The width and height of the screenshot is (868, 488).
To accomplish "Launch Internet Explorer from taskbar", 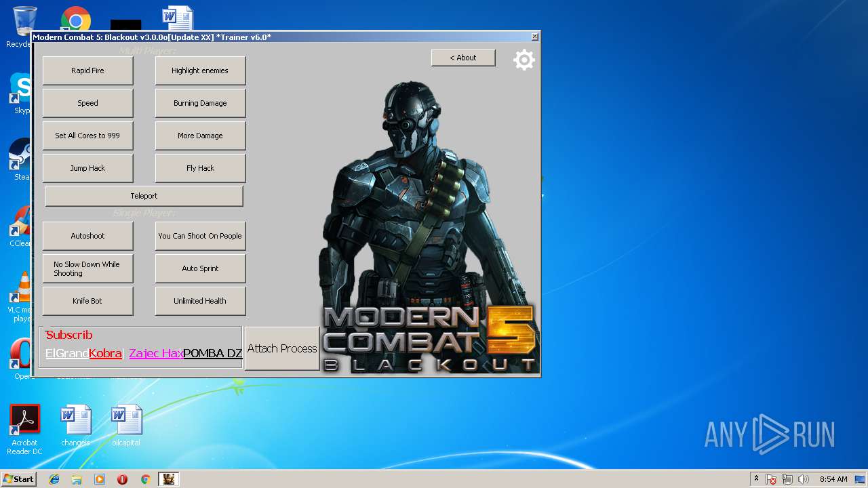I will [54, 479].
